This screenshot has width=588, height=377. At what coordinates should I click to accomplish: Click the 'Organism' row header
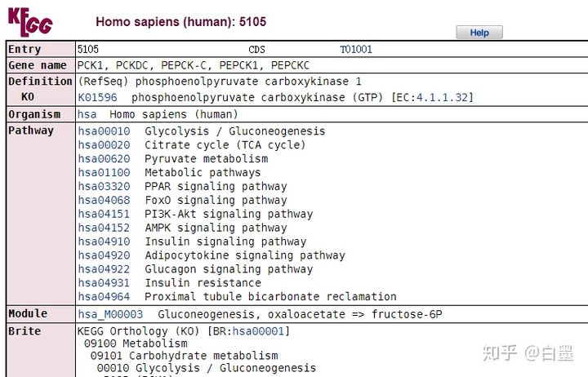(34, 114)
